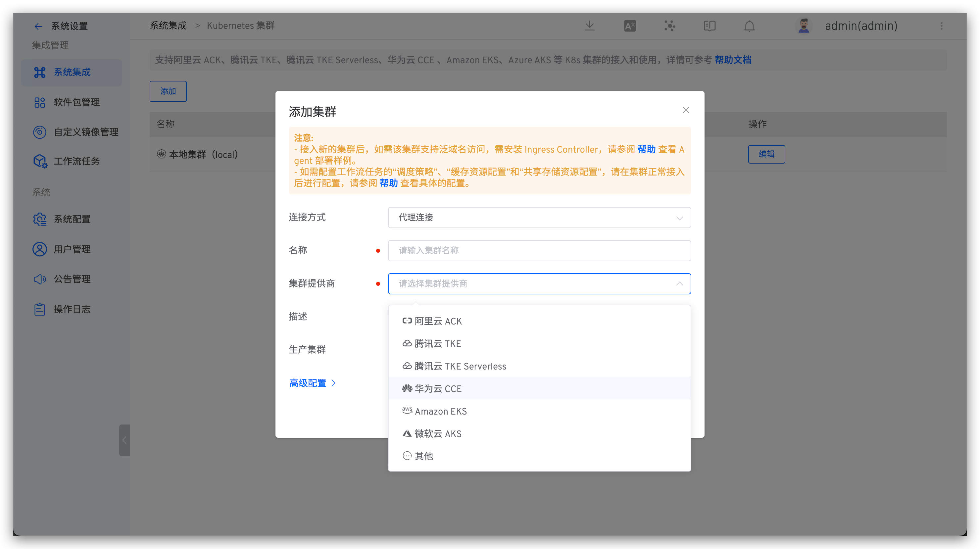Click the language translate icon

pyautogui.click(x=630, y=26)
